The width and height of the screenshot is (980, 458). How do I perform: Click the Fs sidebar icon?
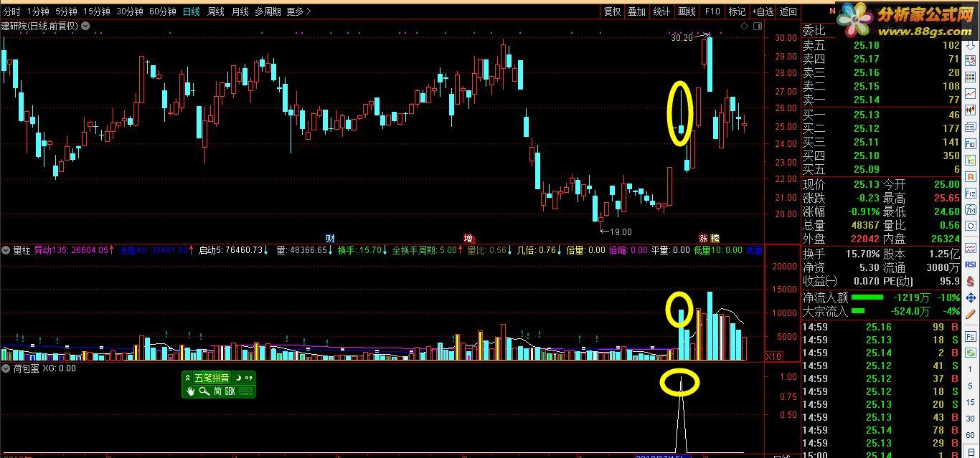tap(971, 336)
